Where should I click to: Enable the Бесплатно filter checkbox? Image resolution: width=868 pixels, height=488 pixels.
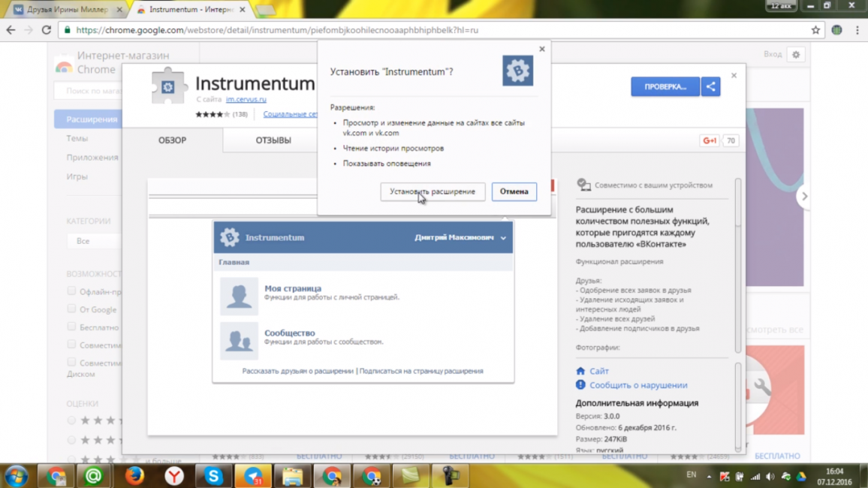(72, 327)
